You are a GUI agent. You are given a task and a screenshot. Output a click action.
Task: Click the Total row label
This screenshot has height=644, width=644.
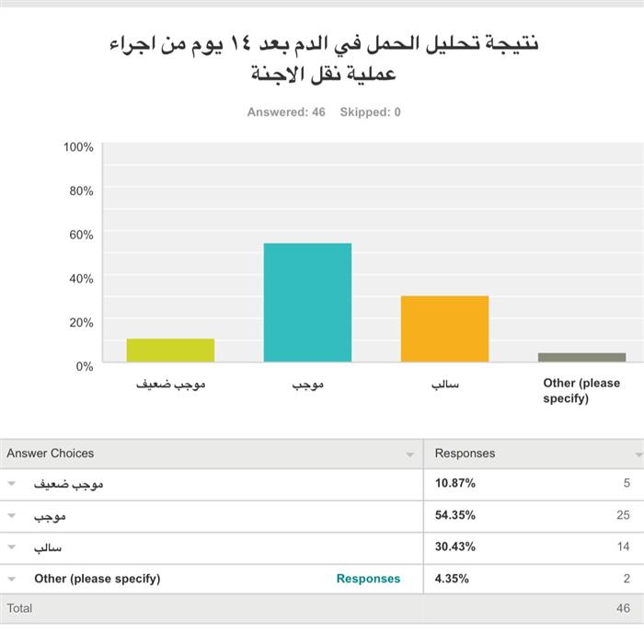click(19, 608)
